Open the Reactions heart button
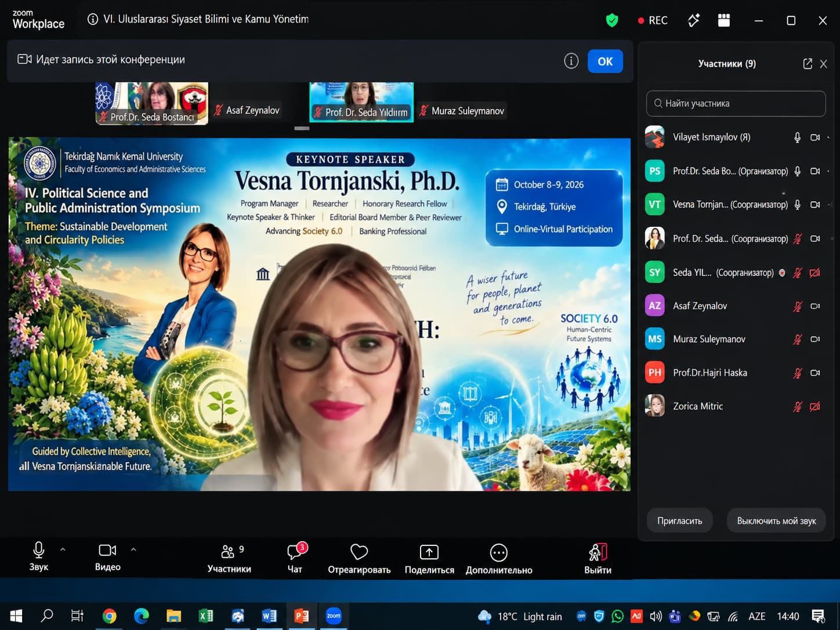Screen dimensions: 840x630 click(x=359, y=558)
